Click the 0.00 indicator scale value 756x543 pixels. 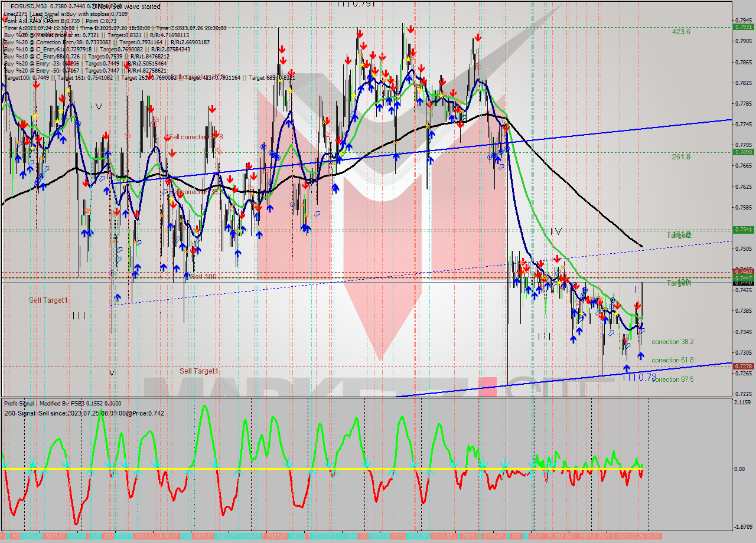tap(741, 469)
